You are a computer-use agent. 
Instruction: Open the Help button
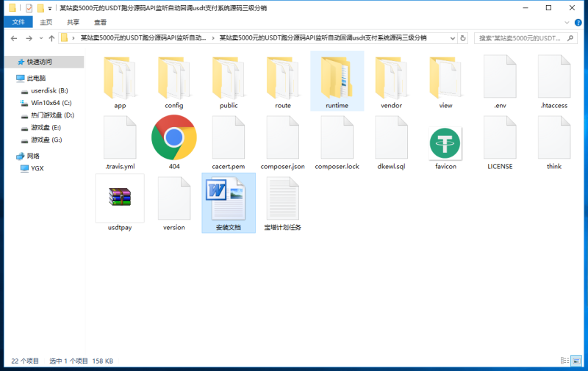click(578, 23)
